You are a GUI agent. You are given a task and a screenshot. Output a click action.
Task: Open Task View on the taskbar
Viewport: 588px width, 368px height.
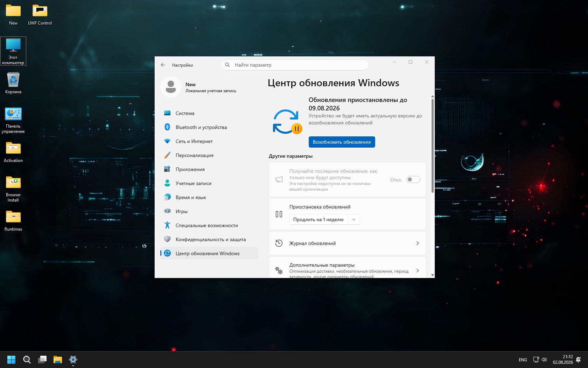point(42,360)
